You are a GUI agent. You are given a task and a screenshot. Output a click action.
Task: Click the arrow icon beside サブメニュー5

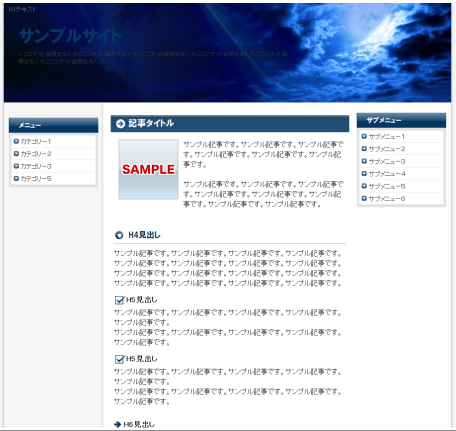[364, 186]
